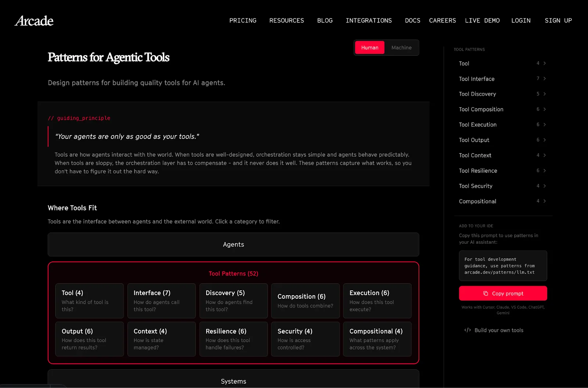Expand the Compositional sidebar arrow
This screenshot has width=588, height=388.
tap(545, 201)
